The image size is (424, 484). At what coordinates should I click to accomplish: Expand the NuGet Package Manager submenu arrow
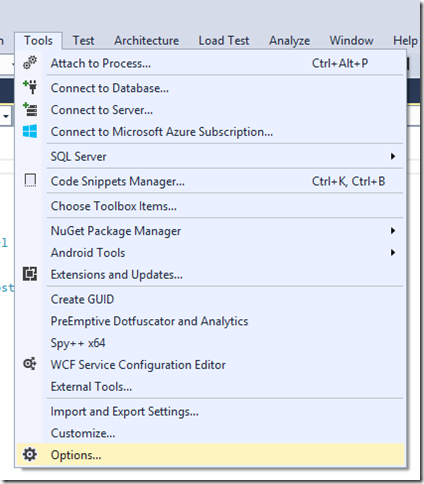pyautogui.click(x=393, y=231)
